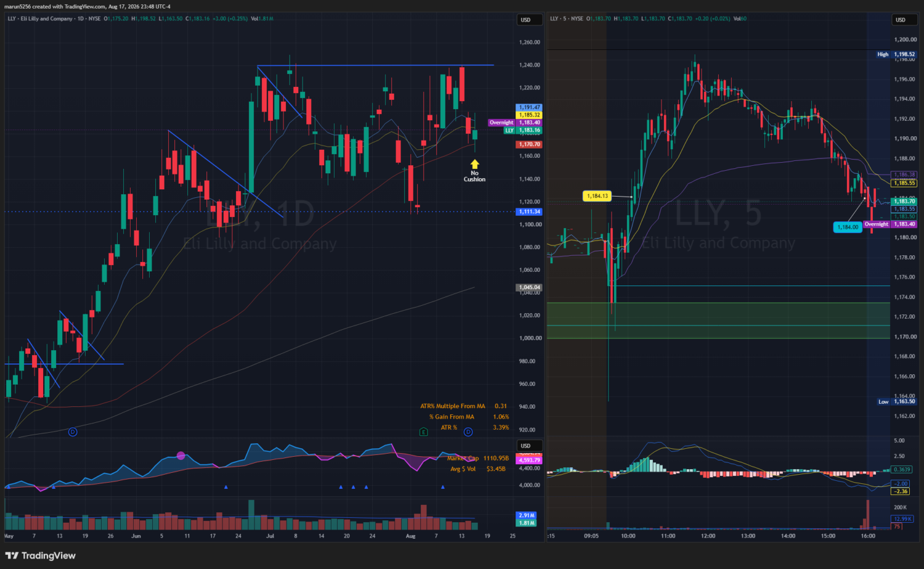Click the "LLY · 5 · NYSE" legend title
924x569 pixels.
567,18
